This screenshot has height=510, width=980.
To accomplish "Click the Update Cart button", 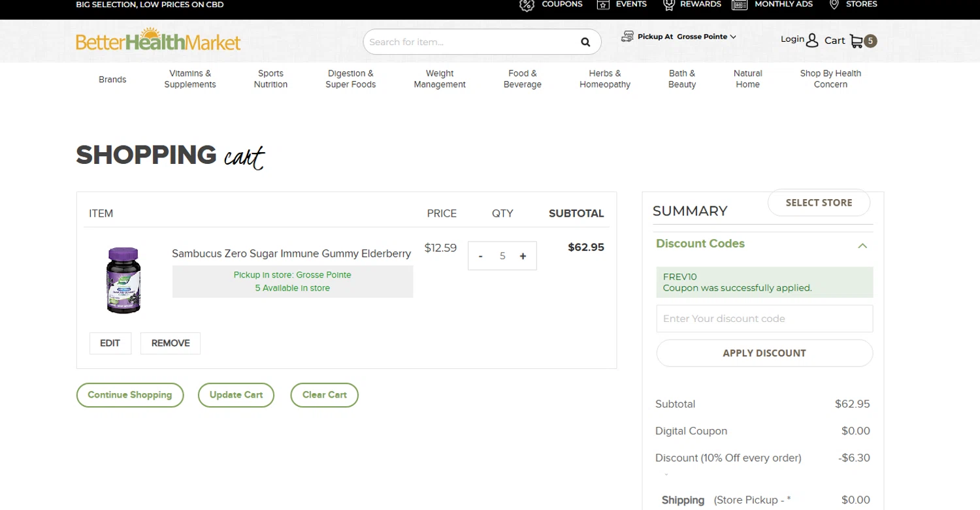I will point(236,395).
